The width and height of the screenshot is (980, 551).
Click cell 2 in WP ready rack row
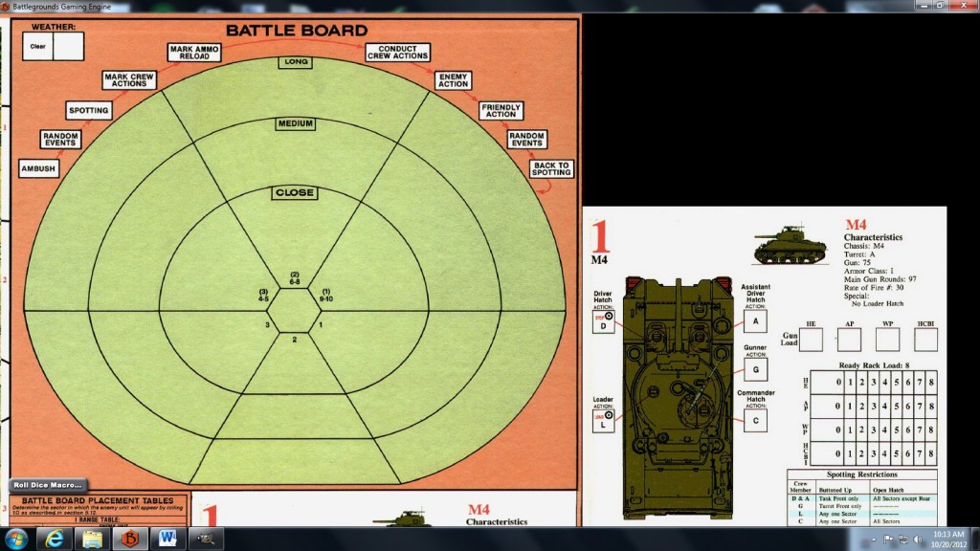click(862, 430)
